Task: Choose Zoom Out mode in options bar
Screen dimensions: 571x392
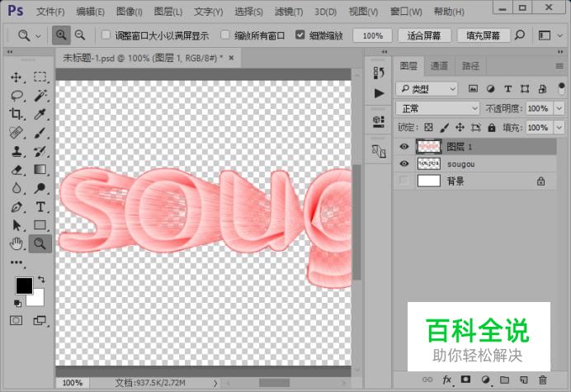Action: pyautogui.click(x=80, y=35)
